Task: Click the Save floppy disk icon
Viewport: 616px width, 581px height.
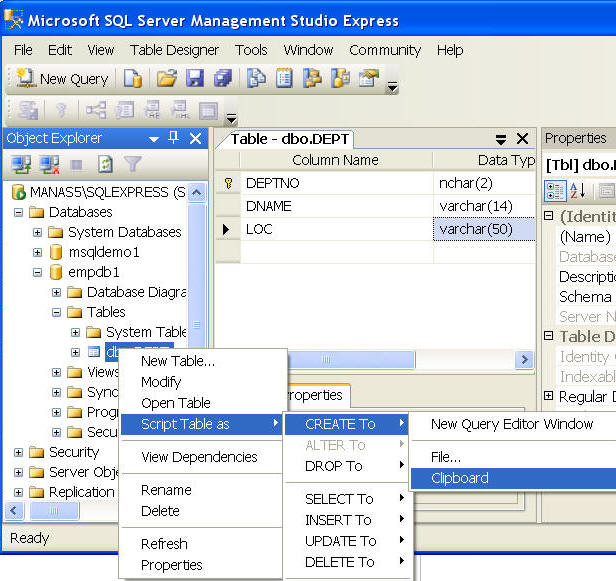Action: [x=194, y=79]
